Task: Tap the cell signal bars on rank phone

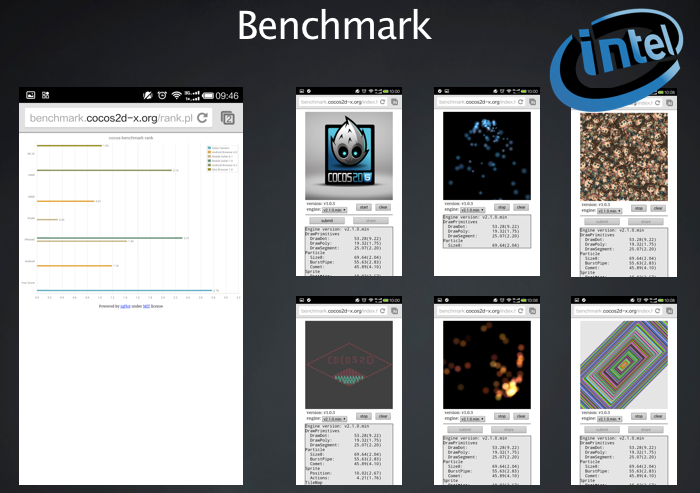Action: (192, 95)
